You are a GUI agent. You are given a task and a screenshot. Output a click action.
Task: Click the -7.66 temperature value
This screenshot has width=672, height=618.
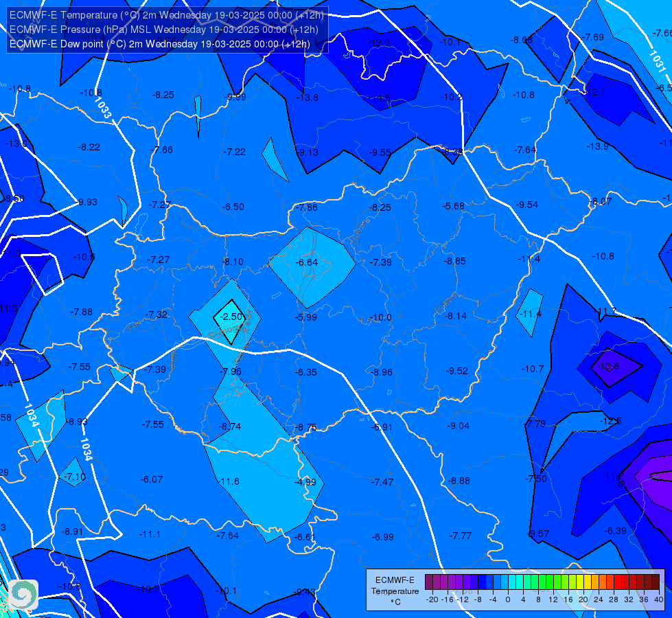click(x=161, y=150)
